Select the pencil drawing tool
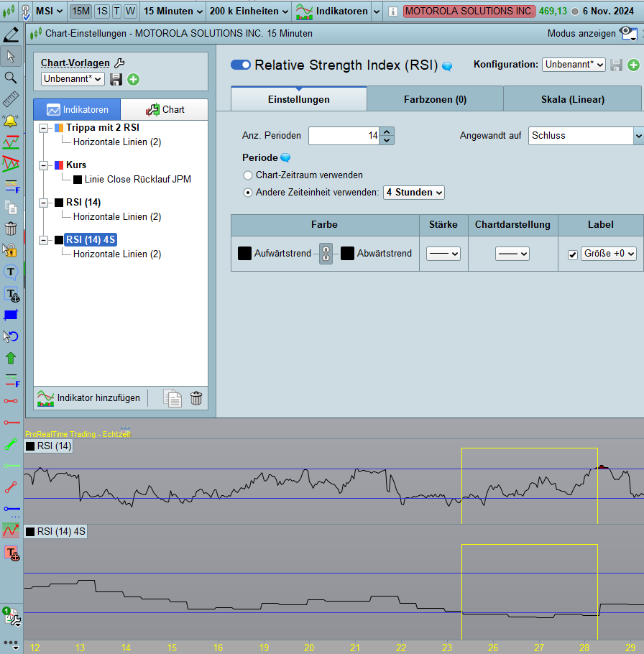Image resolution: width=644 pixels, height=654 pixels. click(11, 34)
